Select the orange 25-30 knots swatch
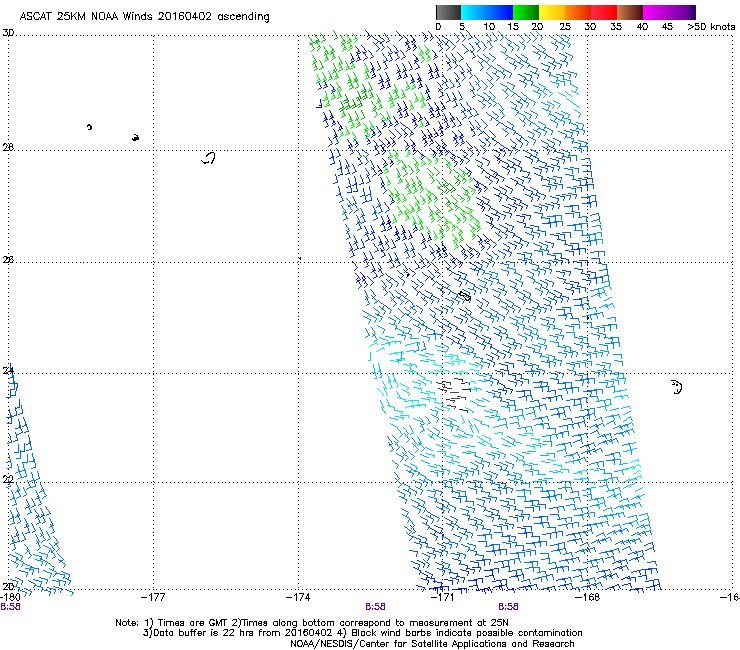740x650 pixels. (578, 12)
